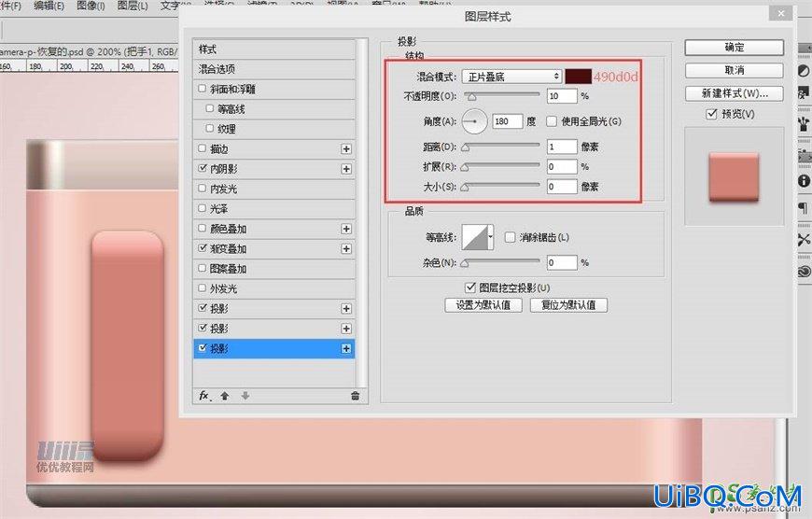Enable the 外发光 checkbox
The height and width of the screenshot is (519, 812).
[203, 288]
